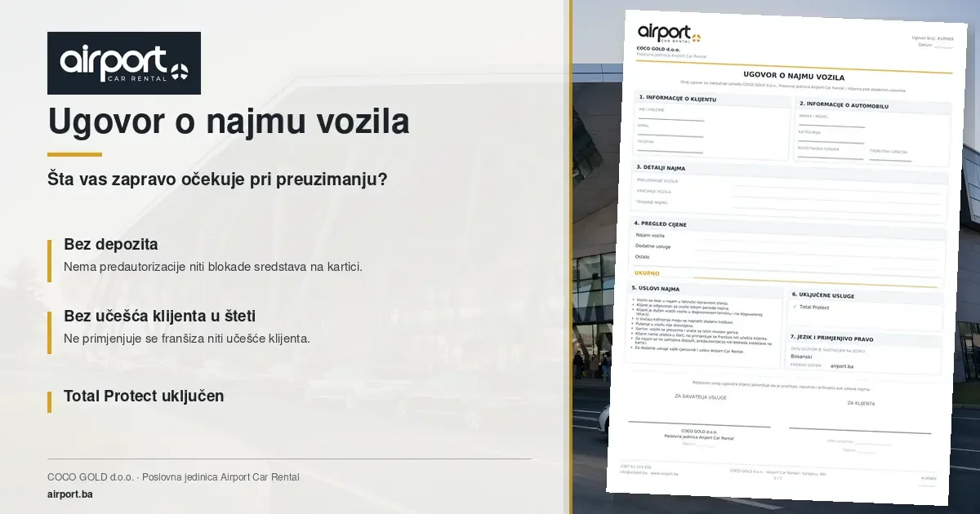980x514 pixels.
Task: Click the footer line "COCO GOLD d.o.o. · Poslovna jedinica Airport Car Rental"
Action: coord(173,477)
